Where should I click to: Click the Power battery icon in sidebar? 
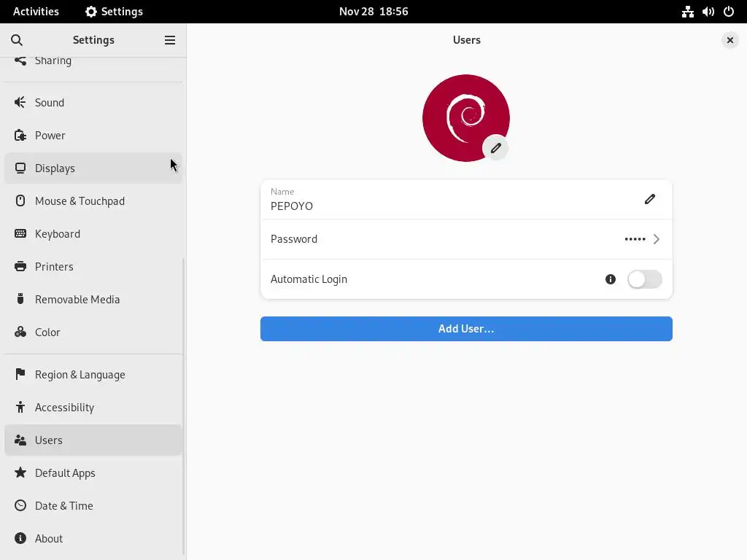coord(20,135)
